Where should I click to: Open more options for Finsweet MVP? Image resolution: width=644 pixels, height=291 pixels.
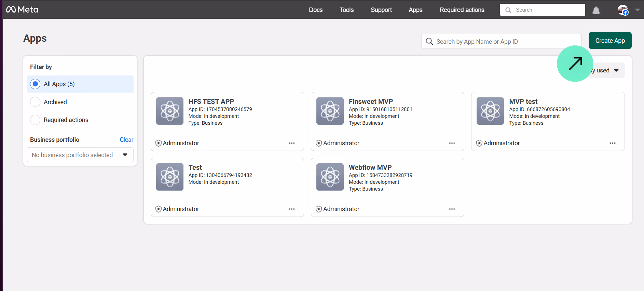pyautogui.click(x=452, y=143)
